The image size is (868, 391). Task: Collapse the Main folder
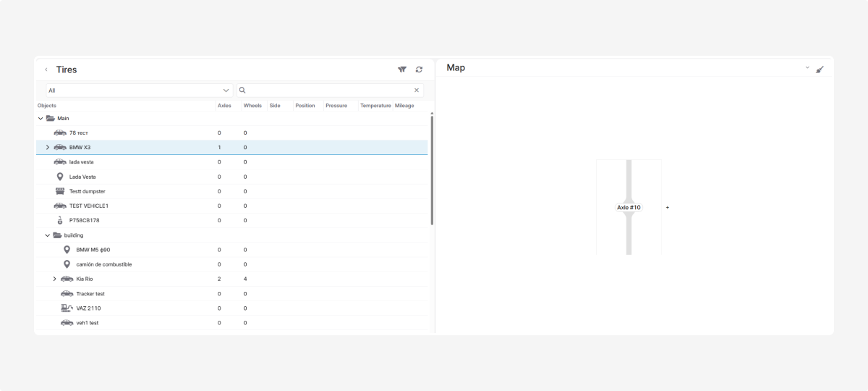click(41, 118)
